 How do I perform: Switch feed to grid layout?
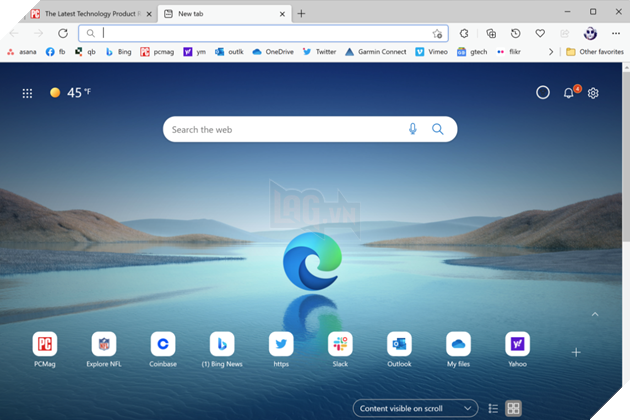tap(513, 408)
